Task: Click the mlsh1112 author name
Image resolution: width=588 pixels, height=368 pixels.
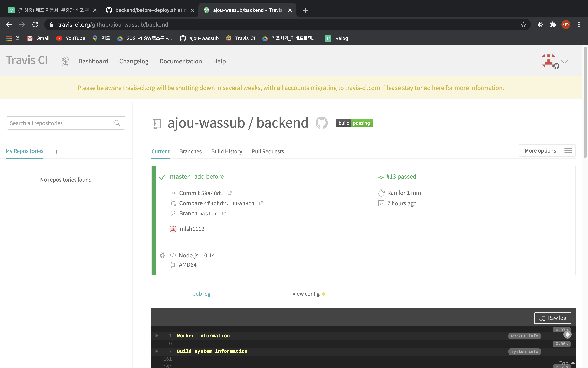Action: coord(192,229)
